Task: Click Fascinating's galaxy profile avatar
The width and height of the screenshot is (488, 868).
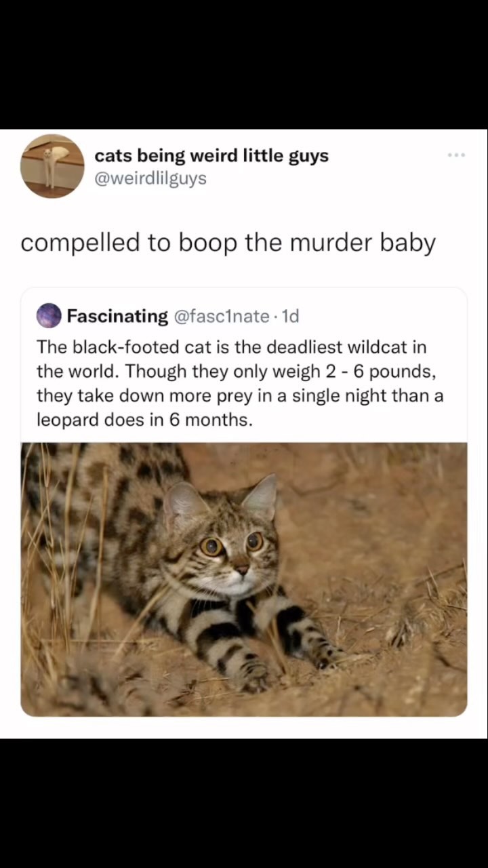Action: click(x=49, y=316)
